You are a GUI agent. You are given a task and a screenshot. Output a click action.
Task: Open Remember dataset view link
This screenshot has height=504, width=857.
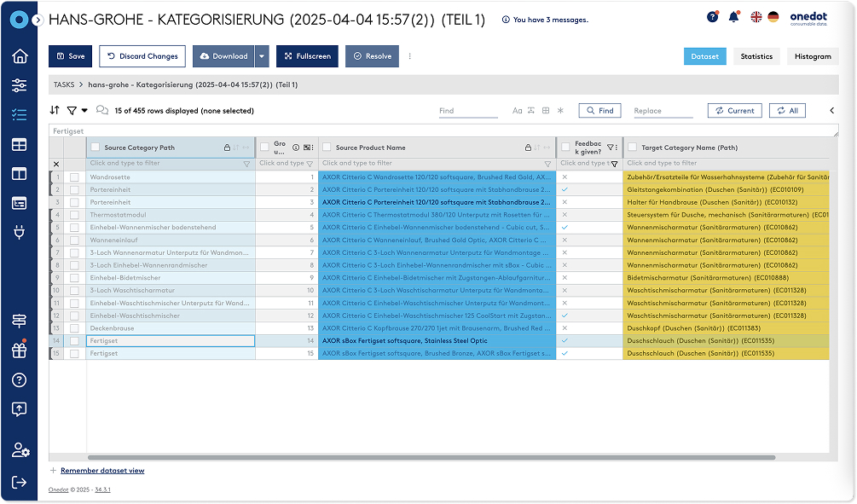(x=102, y=471)
